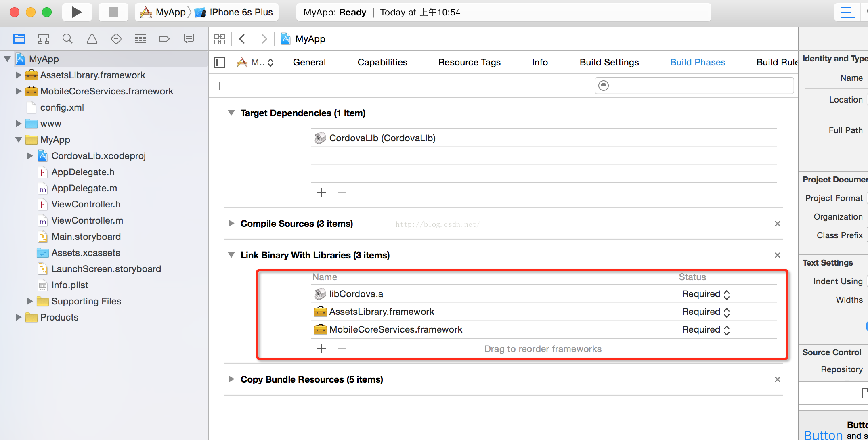
Task: Expand MobileCoreServices.framework in the navigator
Action: tap(18, 91)
